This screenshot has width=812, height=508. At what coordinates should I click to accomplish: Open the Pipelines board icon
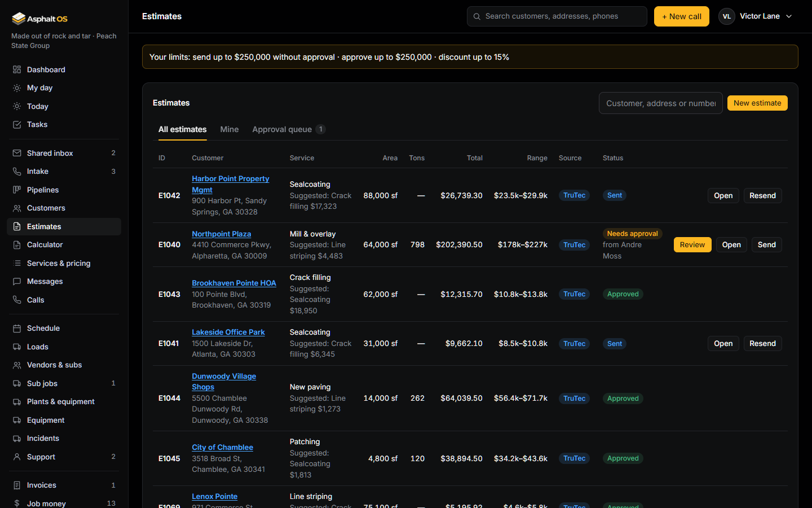pyautogui.click(x=17, y=190)
